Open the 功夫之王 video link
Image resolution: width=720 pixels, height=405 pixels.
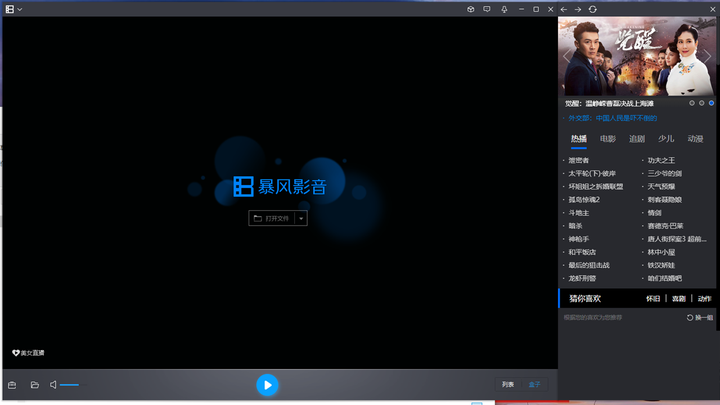pyautogui.click(x=662, y=160)
